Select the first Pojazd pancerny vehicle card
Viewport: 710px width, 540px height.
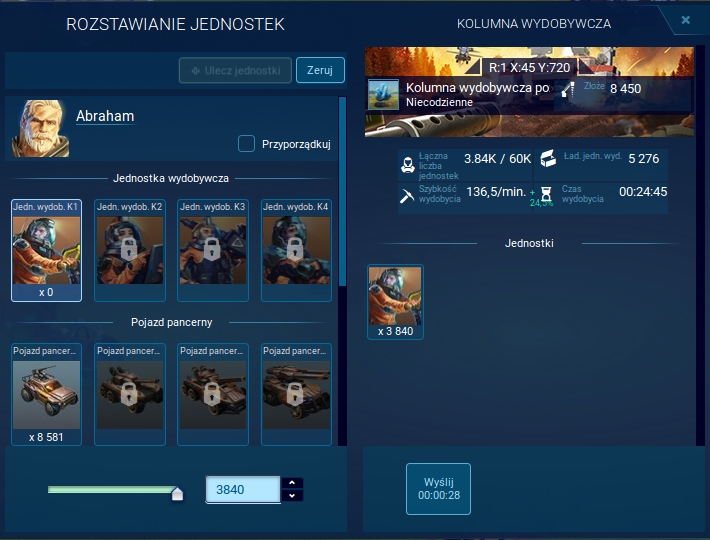point(46,394)
